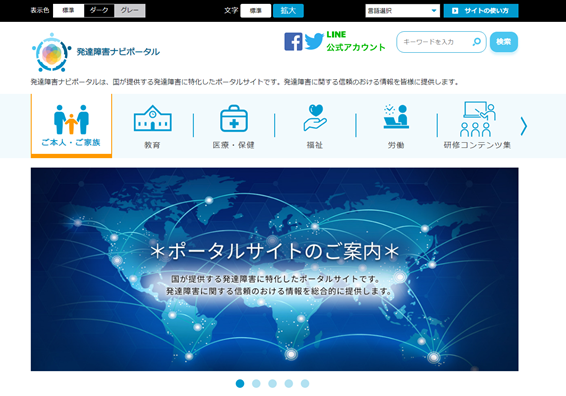The height and width of the screenshot is (396, 566).
Task: Open the Twitter bird icon
Action: [314, 41]
